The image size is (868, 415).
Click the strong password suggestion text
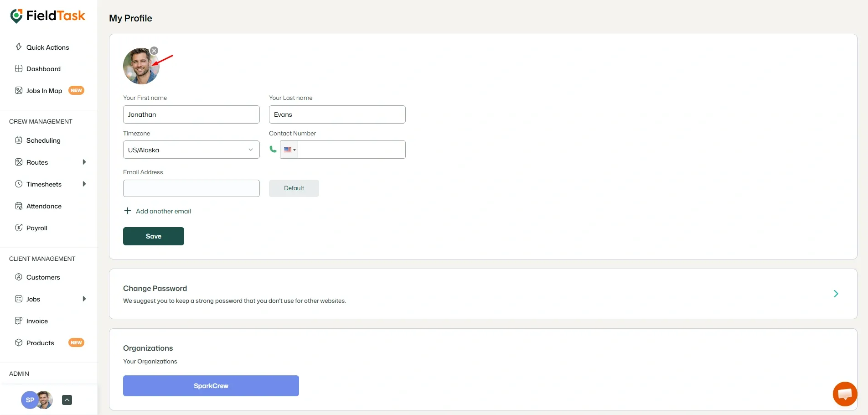(x=234, y=301)
